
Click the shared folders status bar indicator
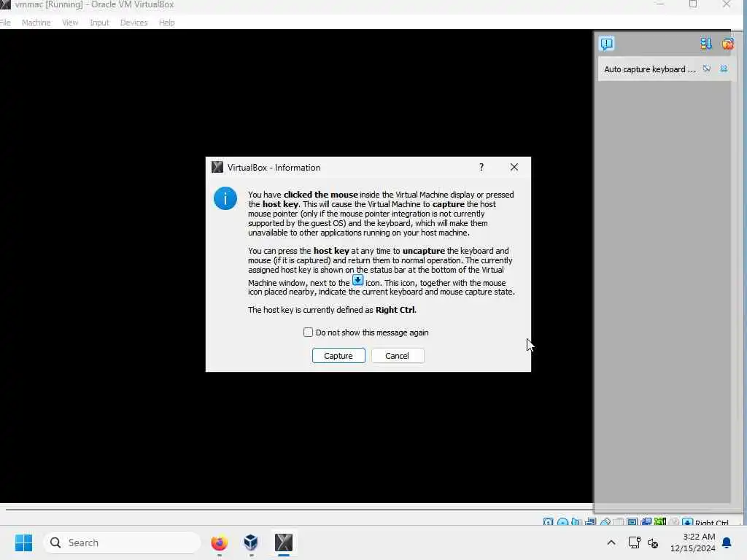[x=619, y=522]
